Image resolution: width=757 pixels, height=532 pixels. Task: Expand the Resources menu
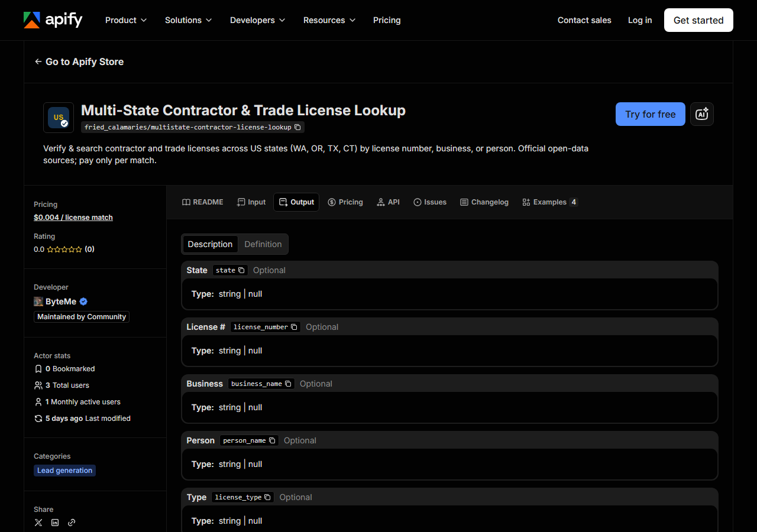[329, 20]
